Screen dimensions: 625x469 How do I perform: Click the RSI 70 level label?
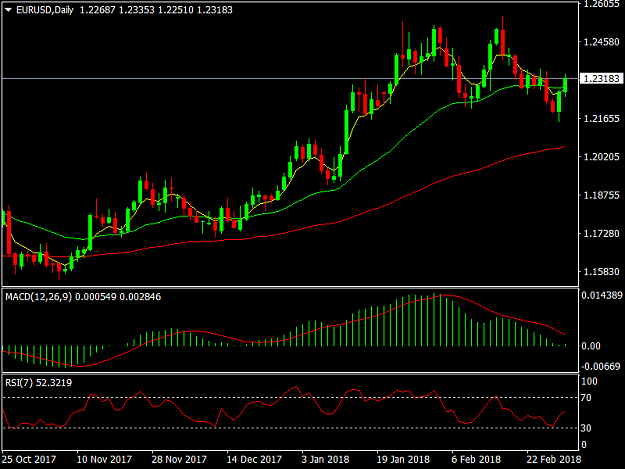tap(586, 398)
